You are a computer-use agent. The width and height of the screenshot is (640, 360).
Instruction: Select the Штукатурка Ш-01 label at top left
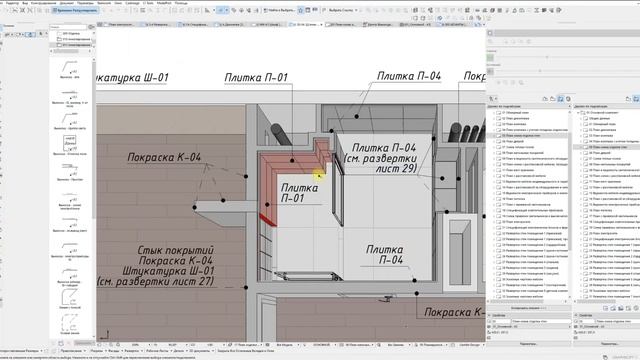point(131,78)
